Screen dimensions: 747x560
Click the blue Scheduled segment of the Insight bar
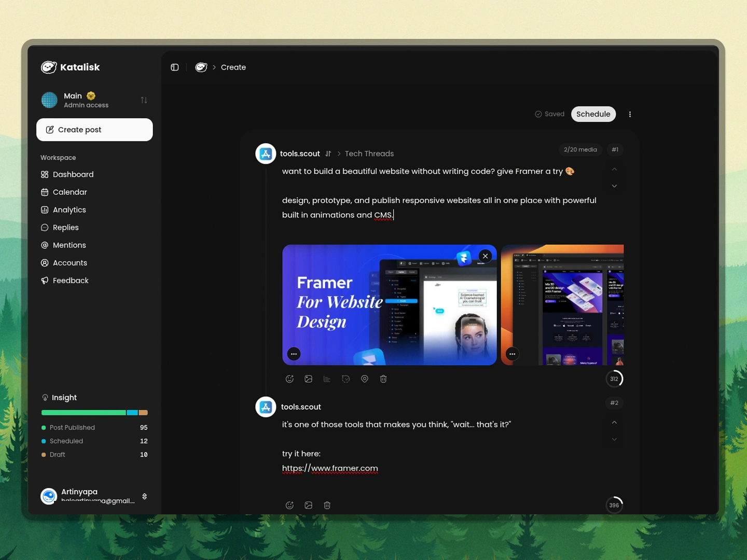point(132,413)
